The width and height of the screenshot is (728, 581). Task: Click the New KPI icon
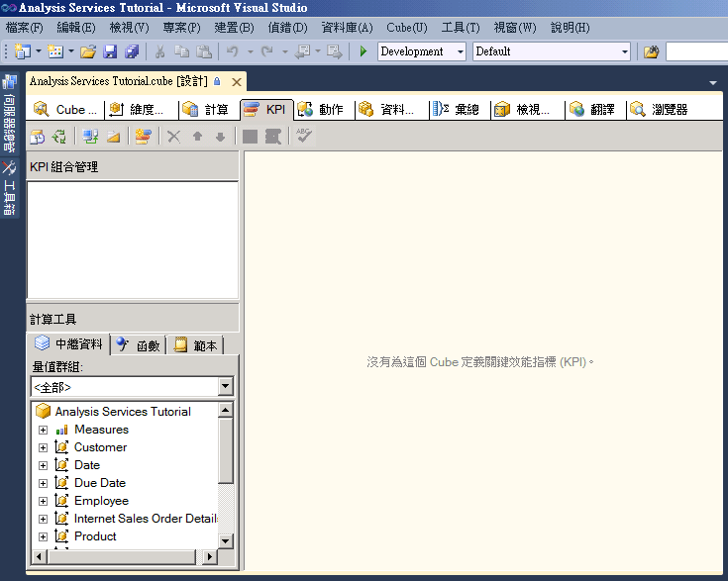tap(143, 137)
